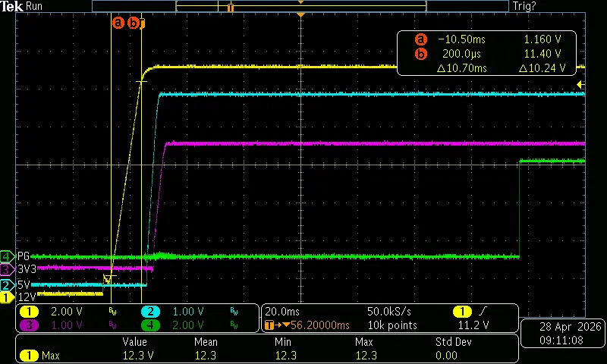Click cursor a marker above the graticule
The width and height of the screenshot is (607, 364).
pos(118,23)
